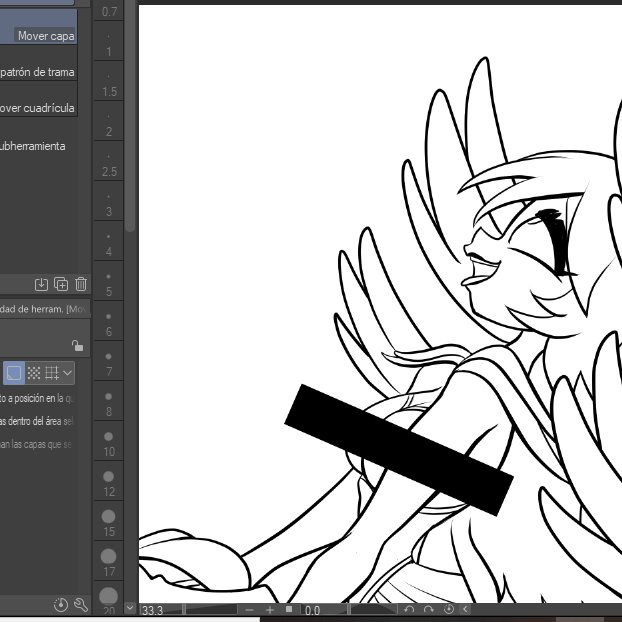This screenshot has width=622, height=622.
Task: Click the zoom out minus button
Action: click(250, 610)
